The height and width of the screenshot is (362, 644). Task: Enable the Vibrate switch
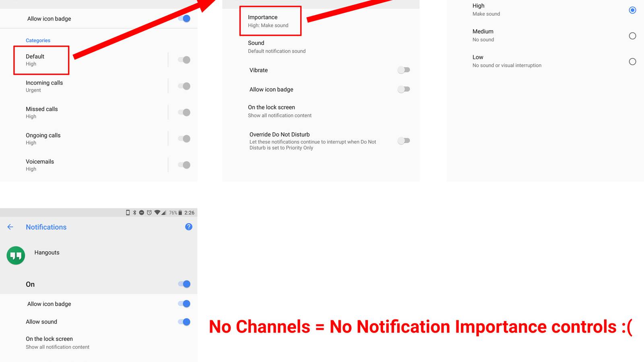pos(404,70)
